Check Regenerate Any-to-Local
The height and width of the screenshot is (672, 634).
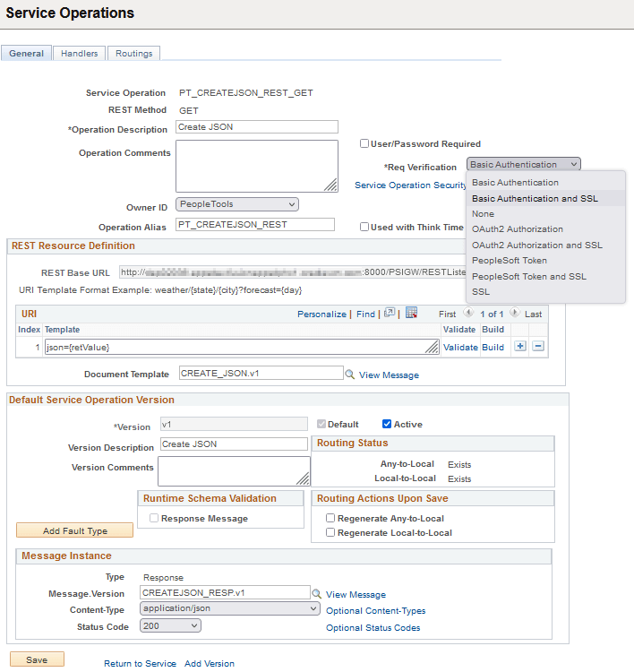330,518
